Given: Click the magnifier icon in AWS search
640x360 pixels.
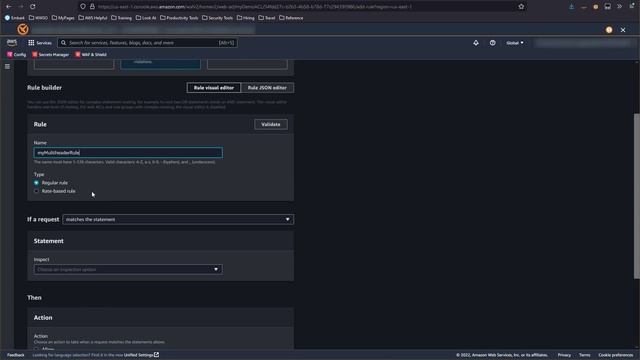Looking at the screenshot, I should 63,43.
